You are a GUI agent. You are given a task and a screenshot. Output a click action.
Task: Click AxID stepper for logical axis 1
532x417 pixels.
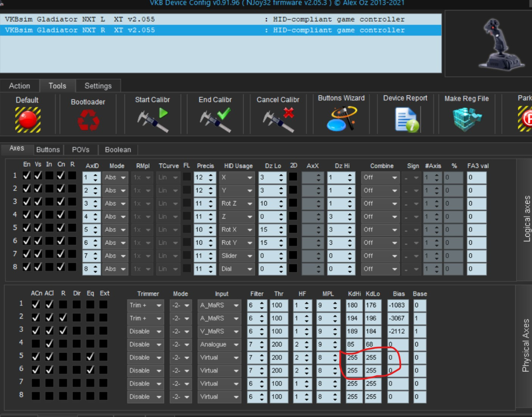click(x=95, y=177)
